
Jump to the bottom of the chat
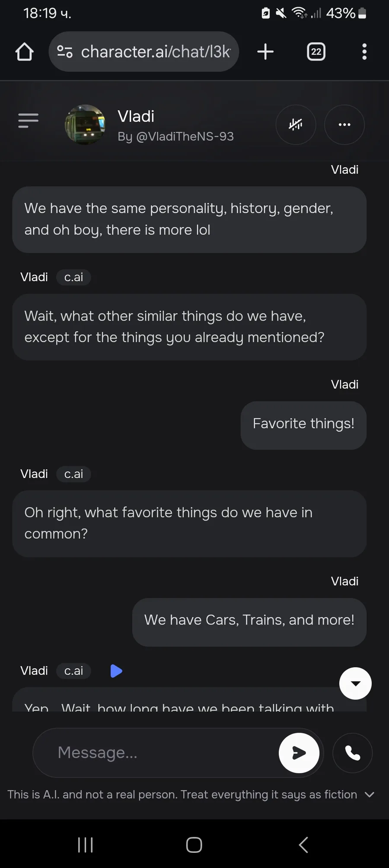pyautogui.click(x=355, y=683)
